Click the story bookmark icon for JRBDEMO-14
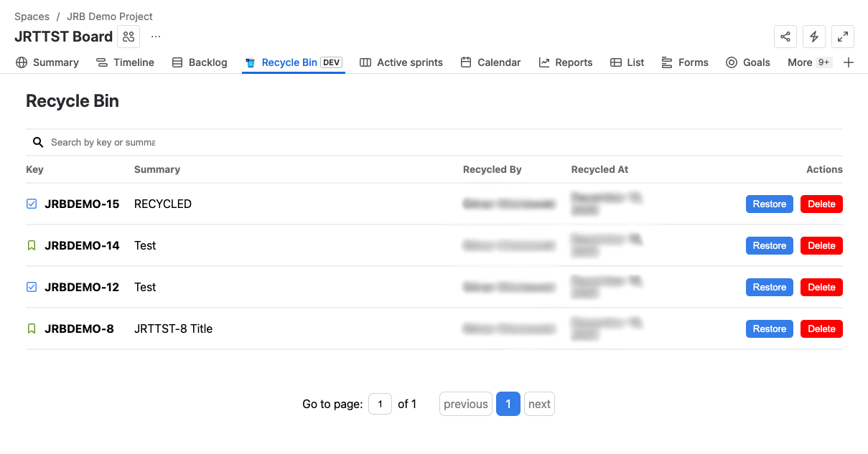Viewport: 868px width, 454px height. [32, 245]
